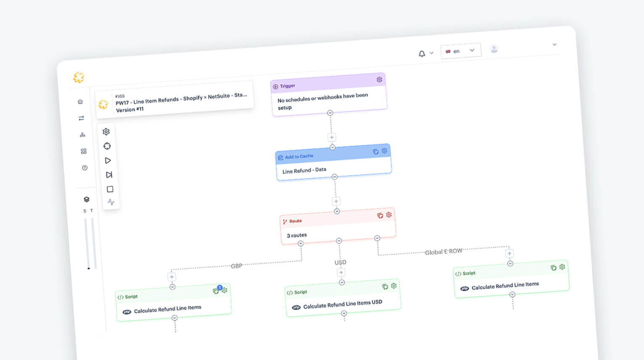Open the four-squares apps sidebar icon

point(84,151)
